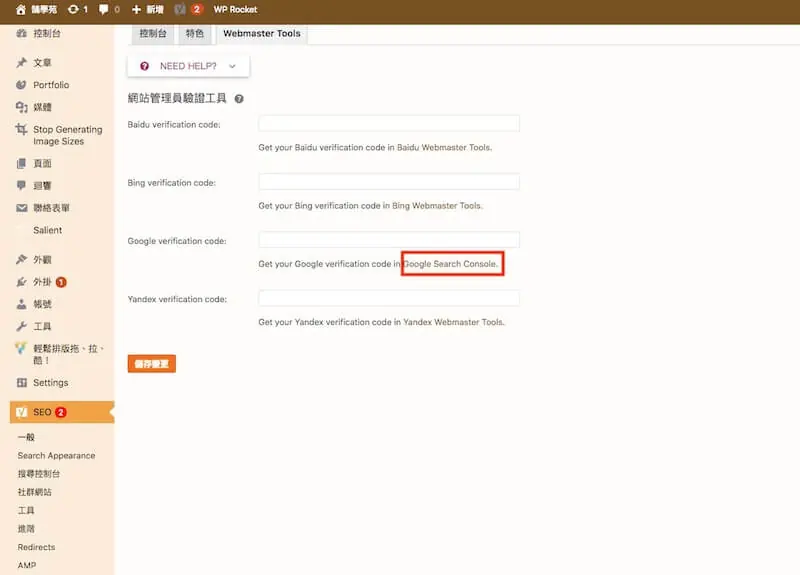Image resolution: width=800 pixels, height=575 pixels.
Task: Open Search Appearance in the SEO submenu
Action: tap(56, 456)
